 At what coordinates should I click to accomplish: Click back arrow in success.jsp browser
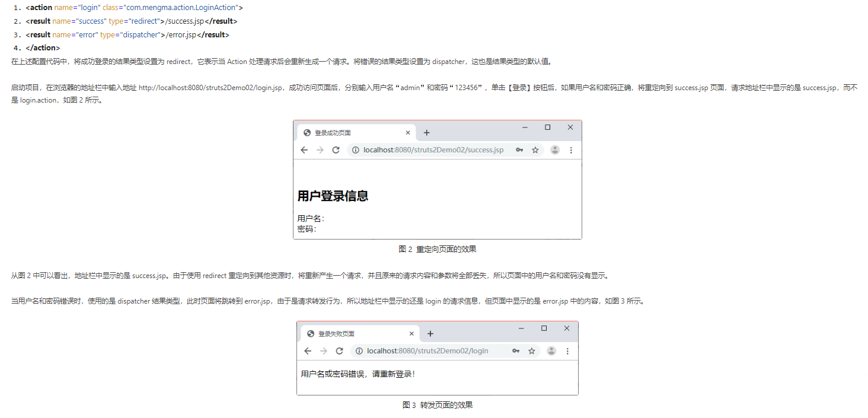pyautogui.click(x=304, y=150)
